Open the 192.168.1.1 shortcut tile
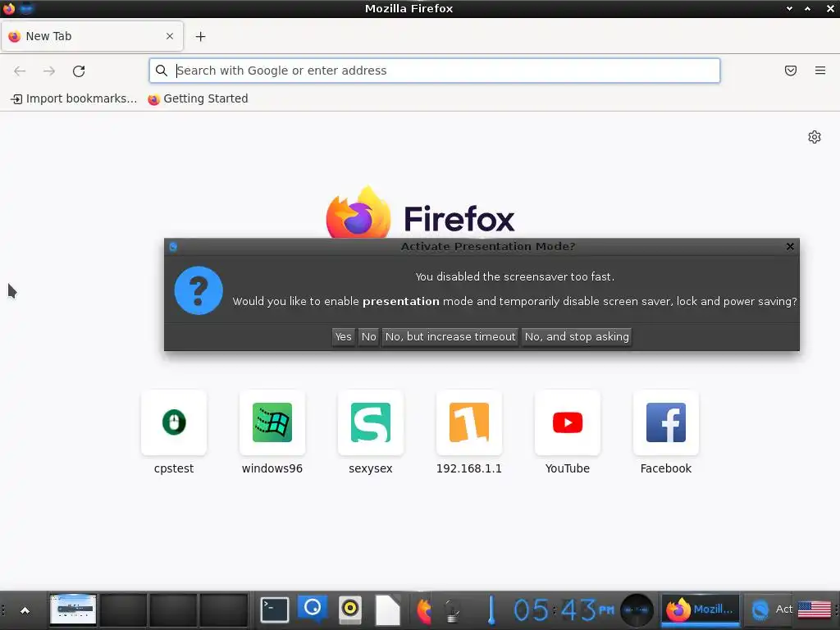840x630 pixels. click(468, 433)
